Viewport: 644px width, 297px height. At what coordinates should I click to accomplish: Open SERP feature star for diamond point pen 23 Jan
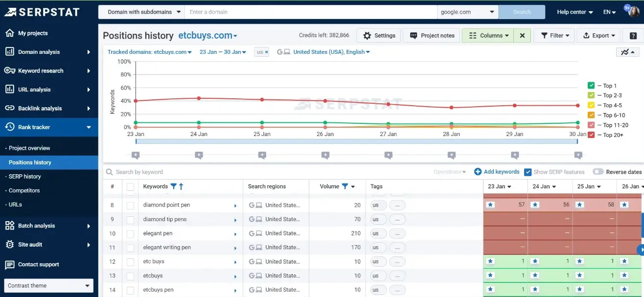(490, 205)
